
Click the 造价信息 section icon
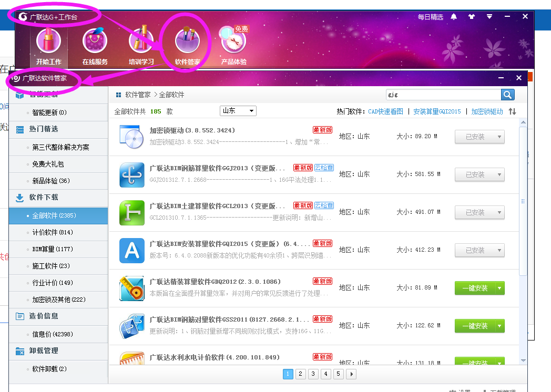[x=19, y=316]
